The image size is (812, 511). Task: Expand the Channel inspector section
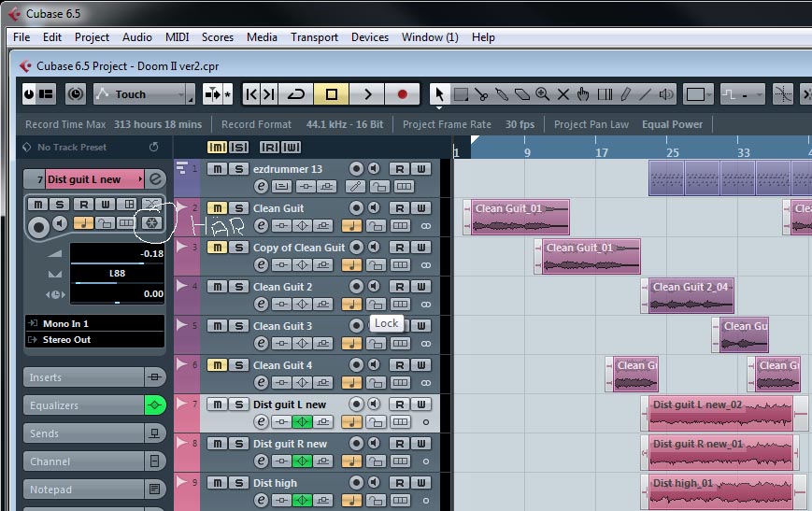pos(83,461)
